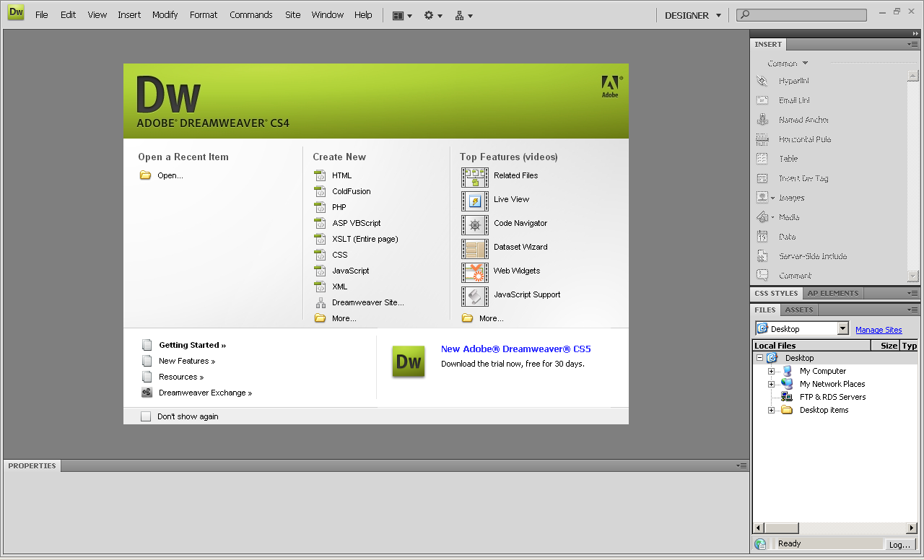Screen dimensions: 924x560
Task: Click the Log button in Files panel
Action: 900,545
